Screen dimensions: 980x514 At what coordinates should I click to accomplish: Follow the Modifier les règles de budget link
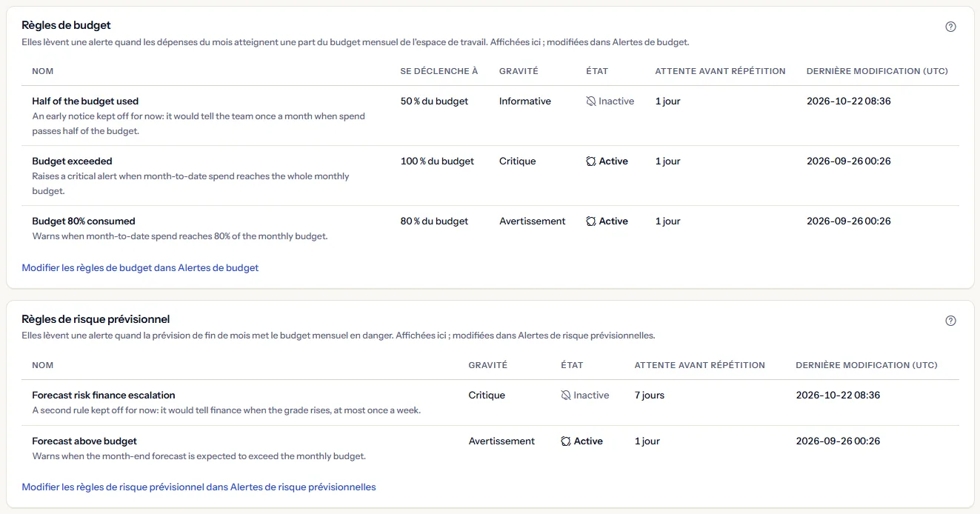click(140, 268)
